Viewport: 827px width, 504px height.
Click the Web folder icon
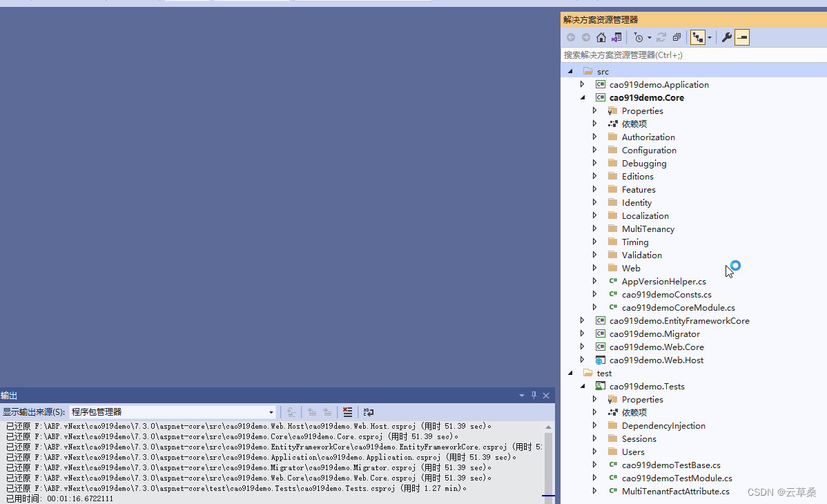tap(613, 268)
